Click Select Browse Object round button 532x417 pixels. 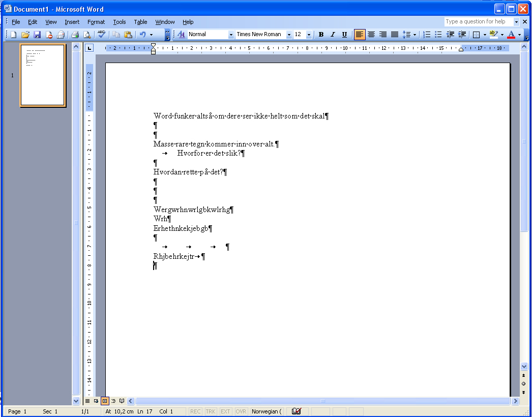click(x=523, y=384)
